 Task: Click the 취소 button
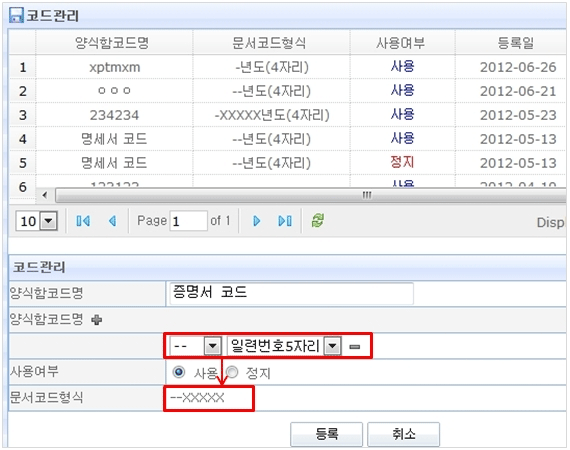click(x=404, y=434)
